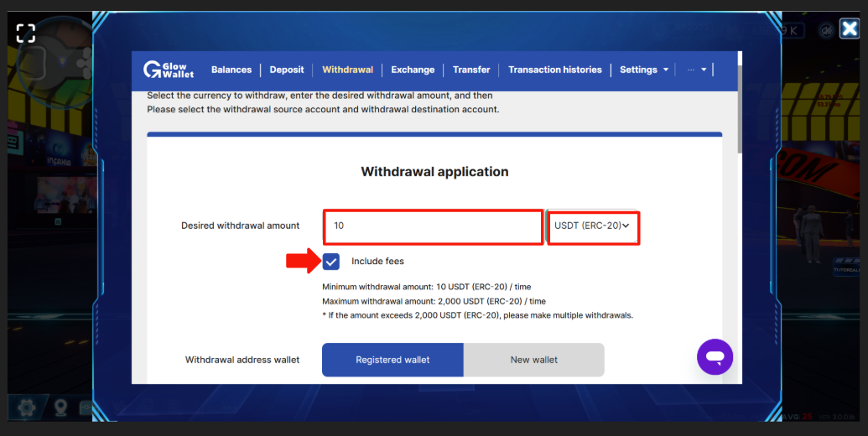Click 'Maximum withdrawal amount' text line
Image resolution: width=868 pixels, height=436 pixels.
tap(434, 301)
